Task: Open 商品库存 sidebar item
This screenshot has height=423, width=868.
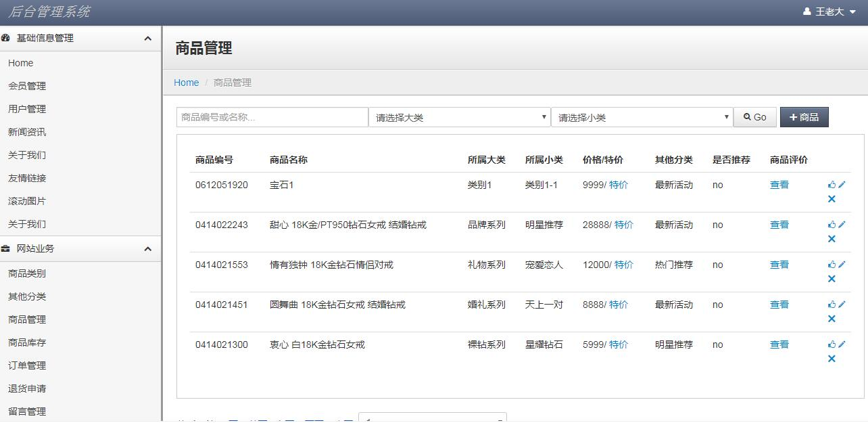Action: (27, 342)
